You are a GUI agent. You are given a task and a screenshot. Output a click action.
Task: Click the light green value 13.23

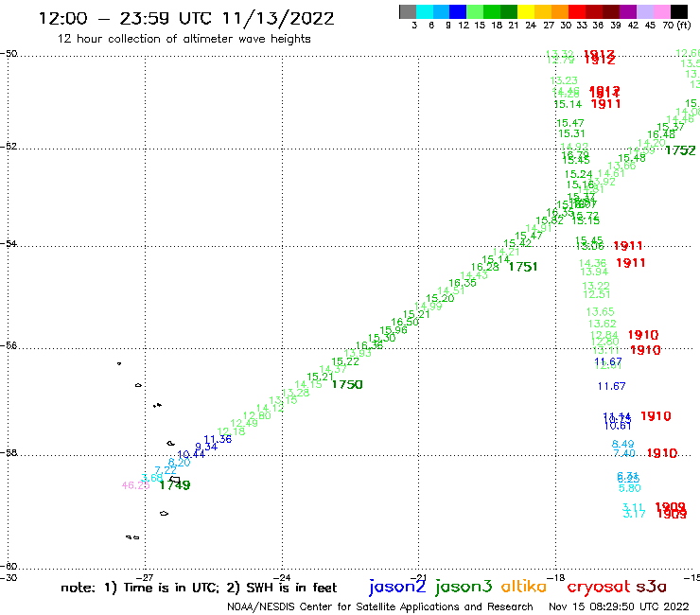[x=564, y=80]
